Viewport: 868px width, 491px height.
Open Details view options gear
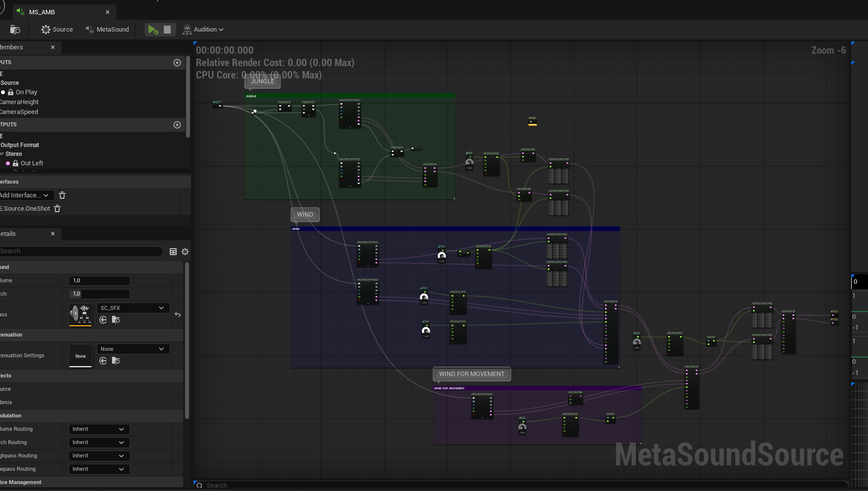pyautogui.click(x=185, y=252)
